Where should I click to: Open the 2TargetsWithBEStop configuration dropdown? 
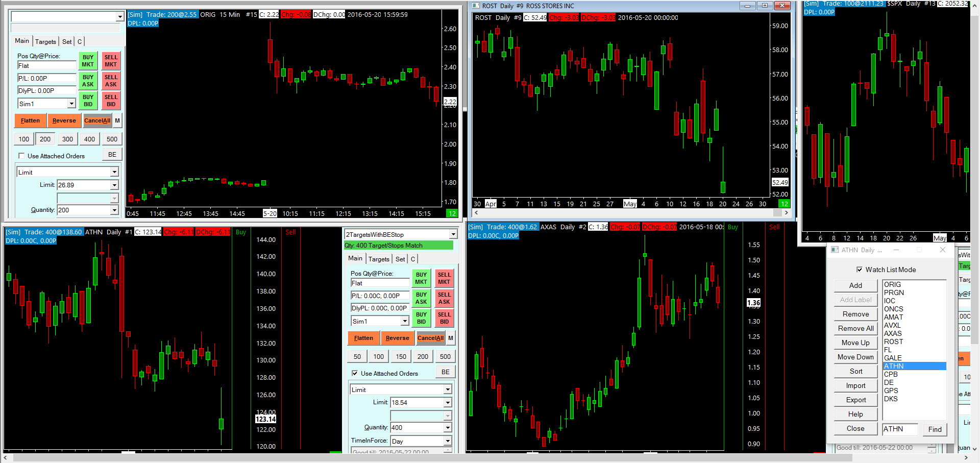(453, 234)
